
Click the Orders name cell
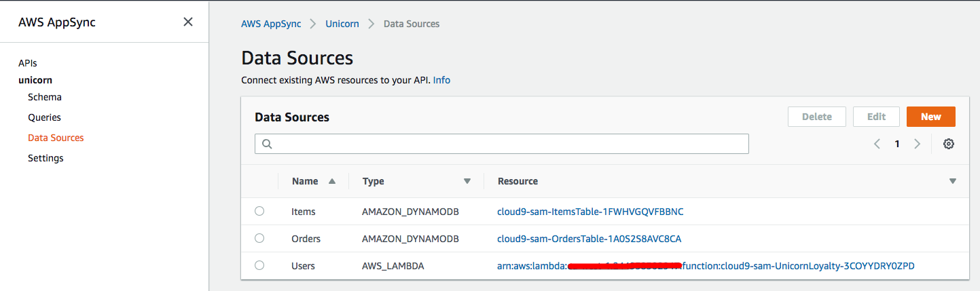click(306, 239)
